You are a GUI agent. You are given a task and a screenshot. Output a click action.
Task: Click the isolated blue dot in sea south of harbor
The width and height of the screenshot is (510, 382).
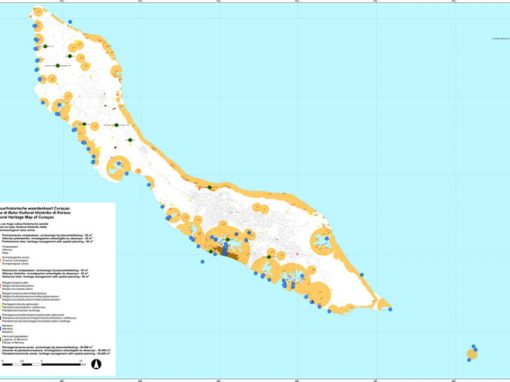pyautogui.click(x=202, y=262)
